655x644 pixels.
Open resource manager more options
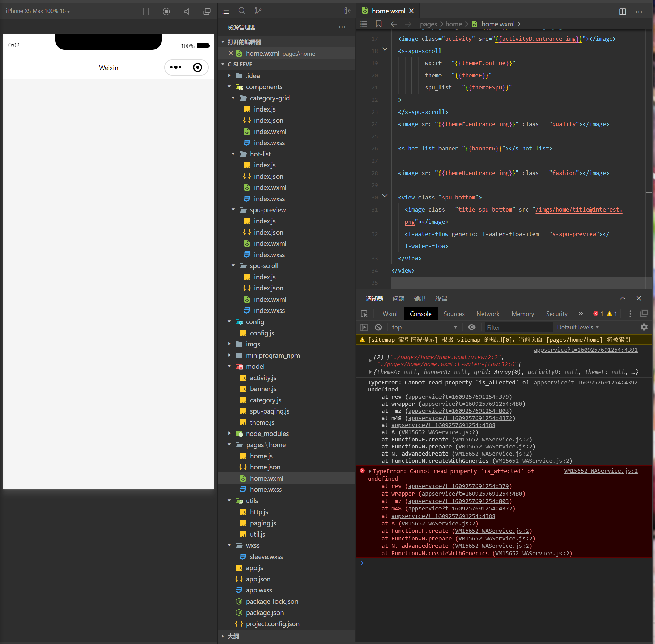pyautogui.click(x=342, y=27)
